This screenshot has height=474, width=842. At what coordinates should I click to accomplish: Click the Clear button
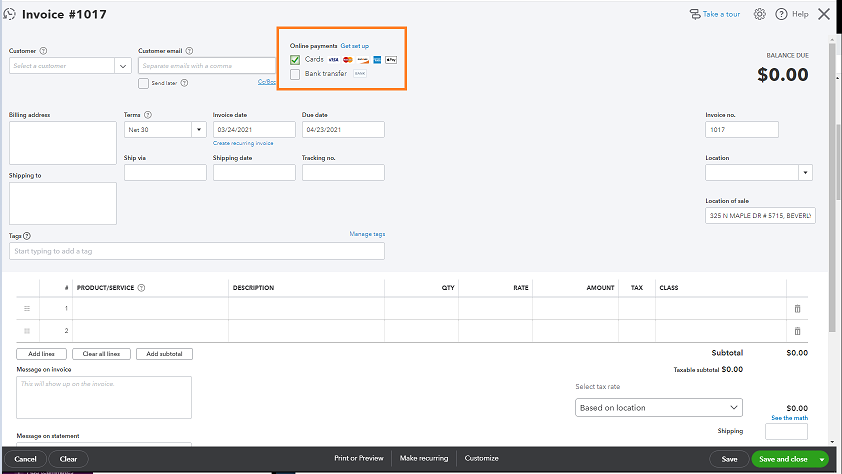[68, 459]
